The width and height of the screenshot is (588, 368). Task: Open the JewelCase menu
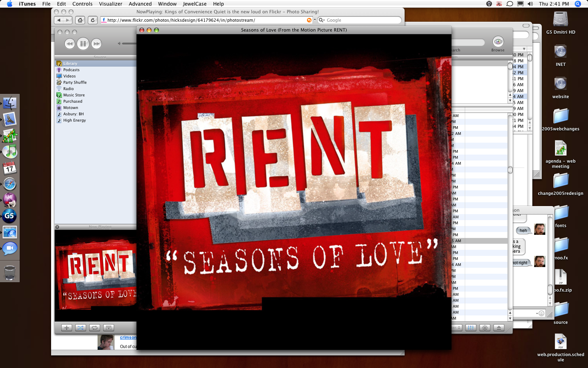coord(195,4)
